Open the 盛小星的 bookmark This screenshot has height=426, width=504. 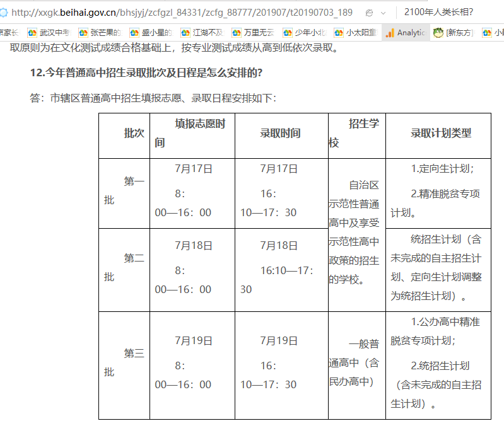tap(151, 32)
